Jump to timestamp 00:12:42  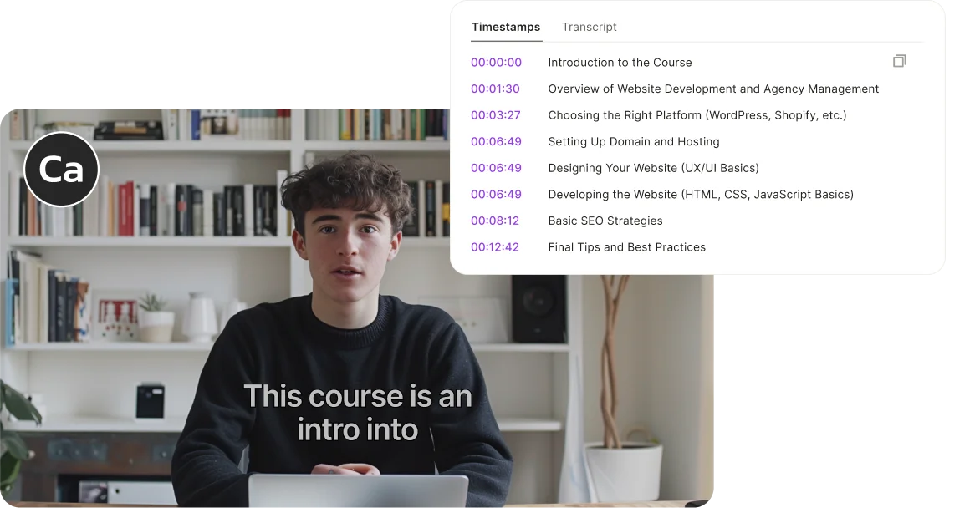click(x=495, y=246)
